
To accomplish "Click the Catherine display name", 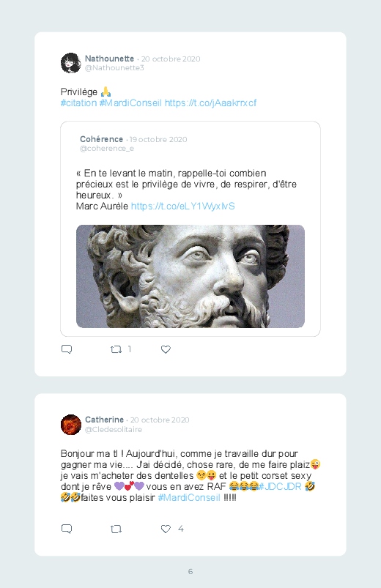I will click(x=104, y=420).
